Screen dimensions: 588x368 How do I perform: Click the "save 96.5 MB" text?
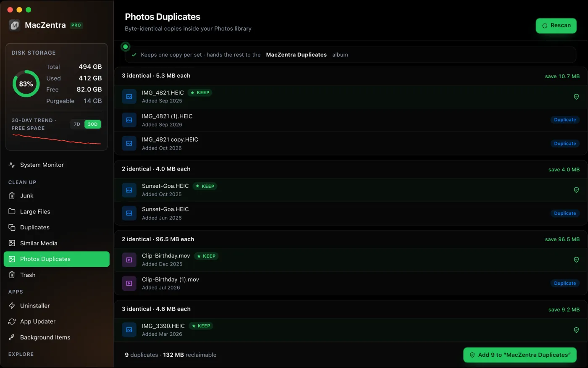tap(562, 239)
